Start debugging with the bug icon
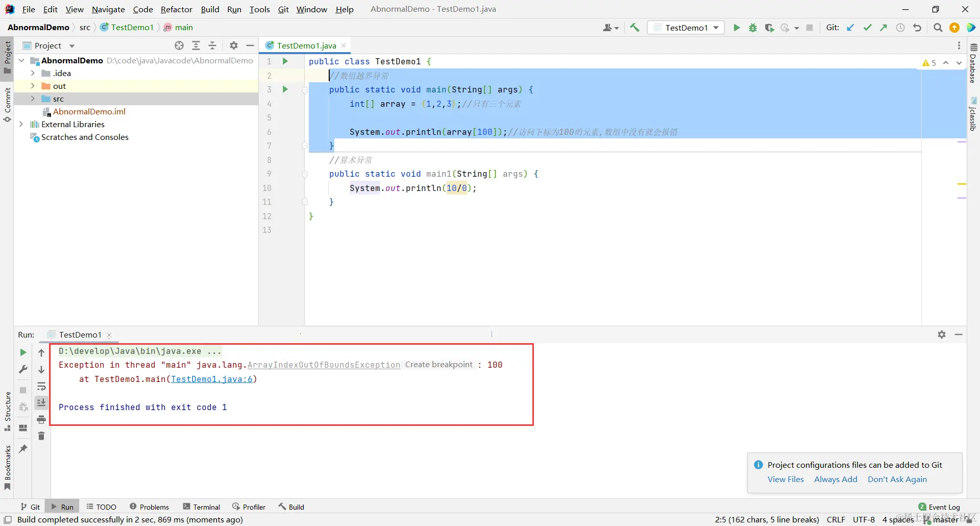This screenshot has width=980, height=526. point(753,28)
